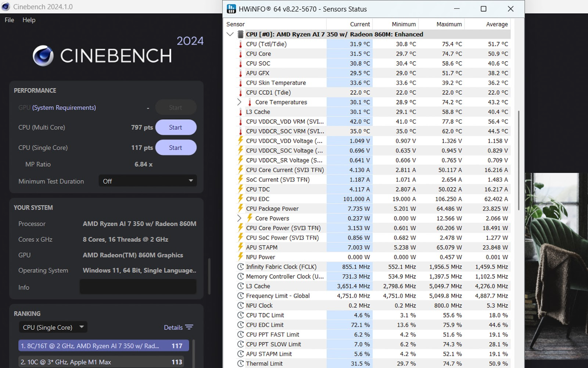Select the CPU Core Power (SVI3 TFN) row
This screenshot has width=588, height=368.
373,228
